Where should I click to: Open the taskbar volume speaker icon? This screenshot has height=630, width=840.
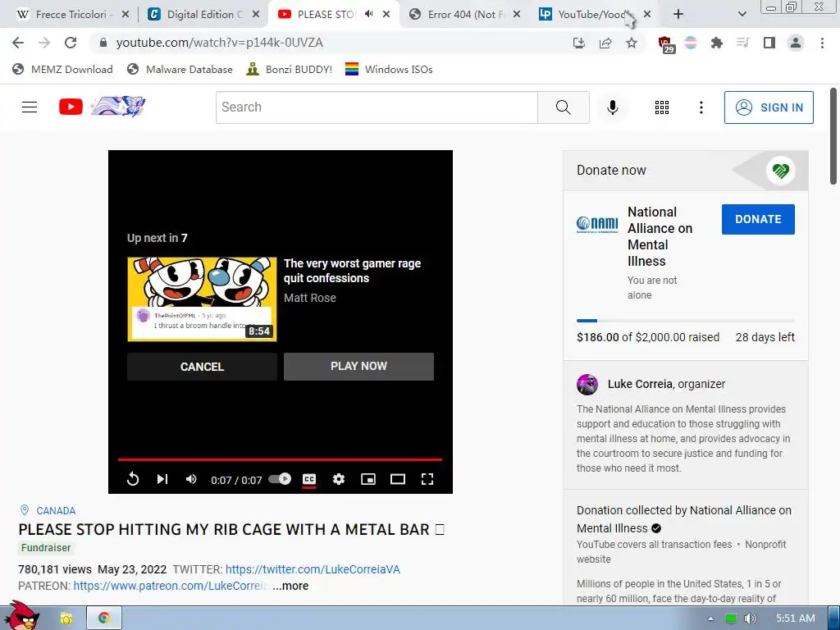750,619
